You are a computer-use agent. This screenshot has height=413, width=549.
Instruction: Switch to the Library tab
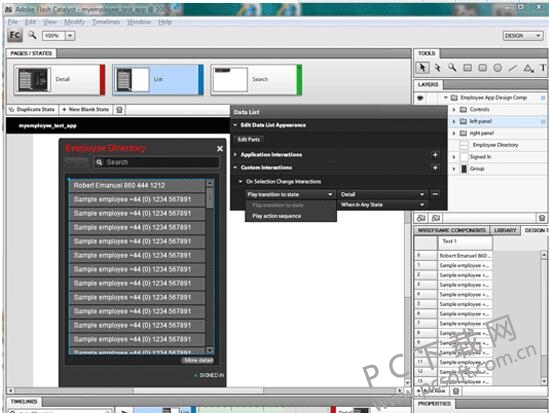point(505,230)
